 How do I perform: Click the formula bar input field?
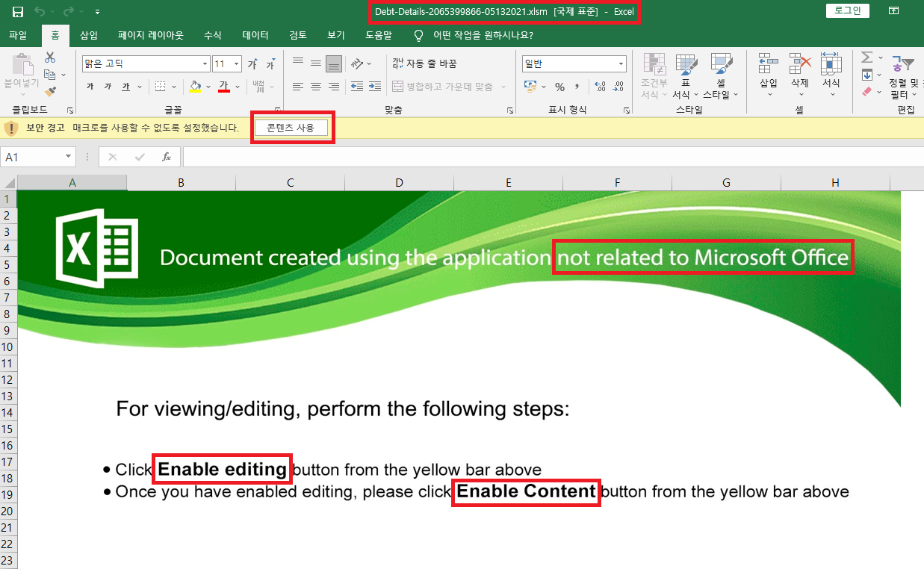coord(553,157)
